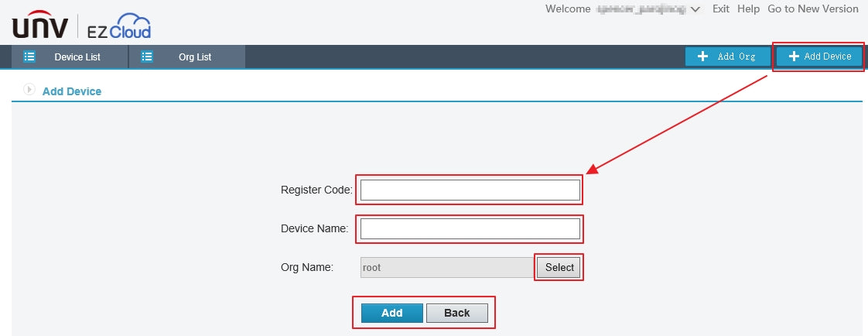This screenshot has width=868, height=336.
Task: Go to New Version link
Action: 812,9
